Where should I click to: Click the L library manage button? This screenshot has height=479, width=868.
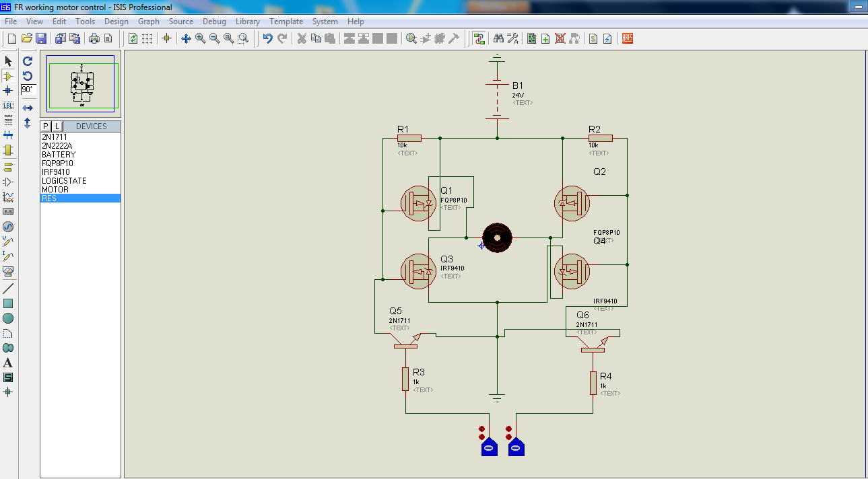(57, 126)
